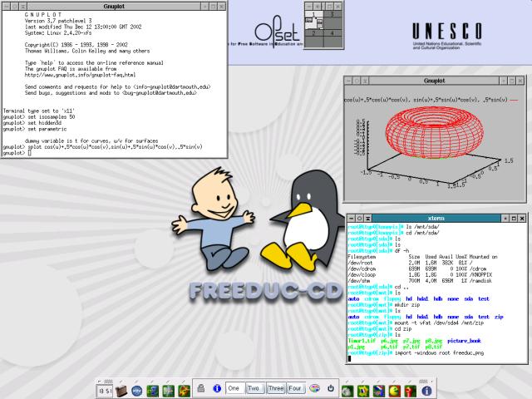Open the blue info icon at panel's right end
The width and height of the screenshot is (532, 399).
coord(426,391)
